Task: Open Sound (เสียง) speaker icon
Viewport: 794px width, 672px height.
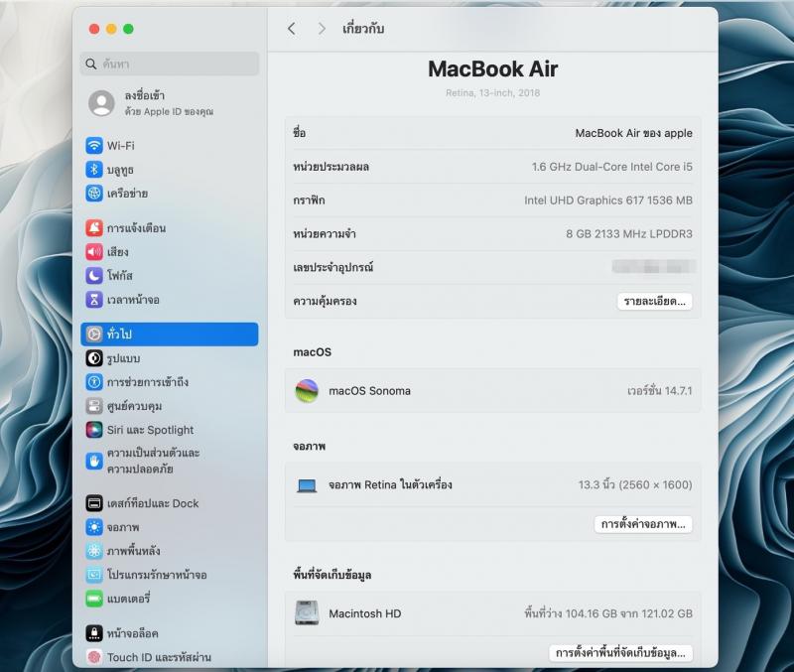Action: (x=94, y=252)
